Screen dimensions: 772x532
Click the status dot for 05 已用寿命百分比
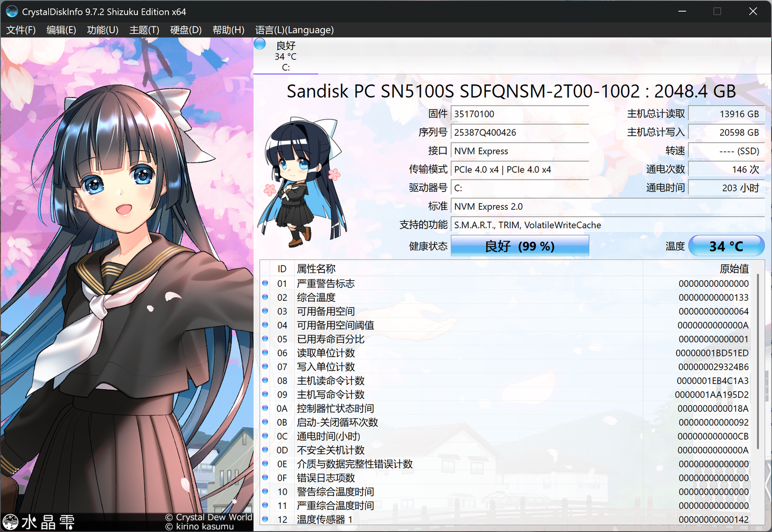coord(265,339)
